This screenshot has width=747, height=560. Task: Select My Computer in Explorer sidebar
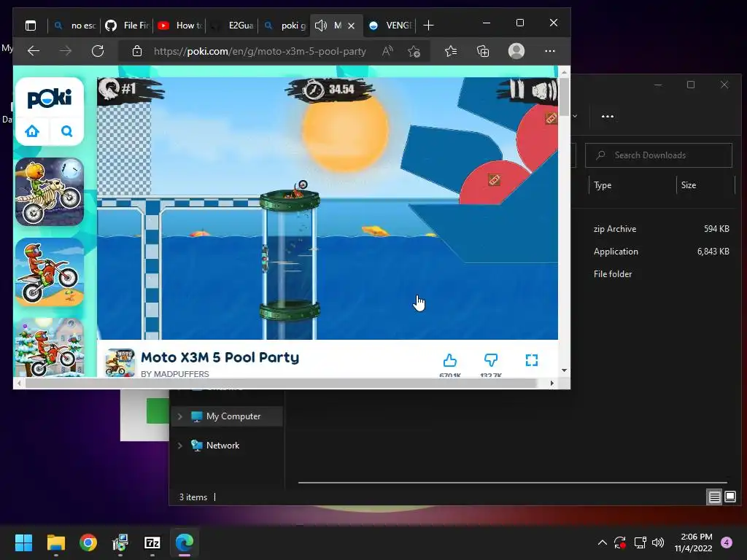pyautogui.click(x=227, y=416)
